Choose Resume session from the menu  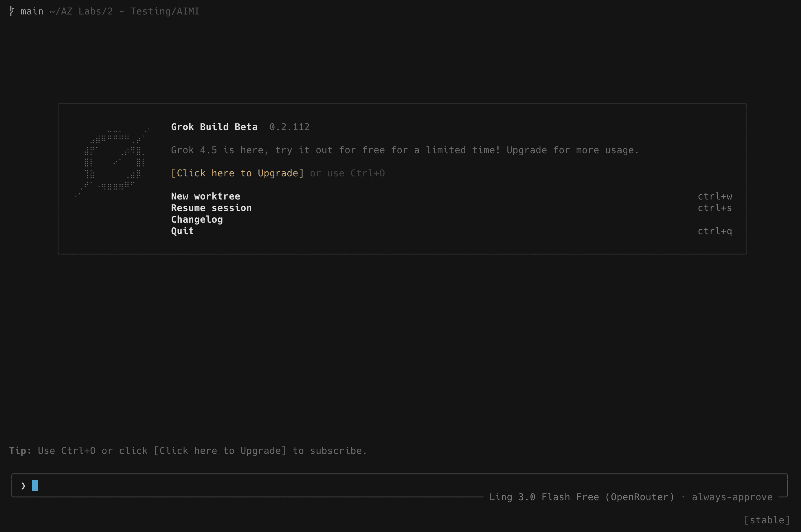211,208
